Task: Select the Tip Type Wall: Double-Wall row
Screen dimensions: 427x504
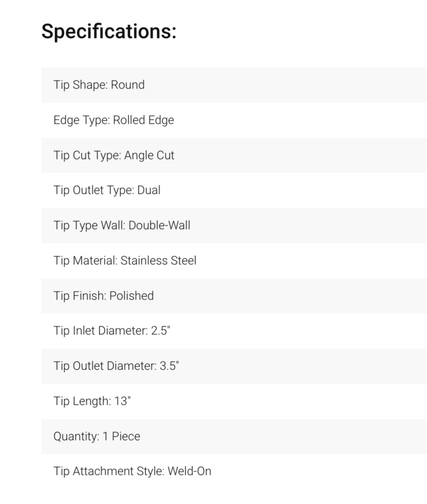Action: [x=234, y=226]
